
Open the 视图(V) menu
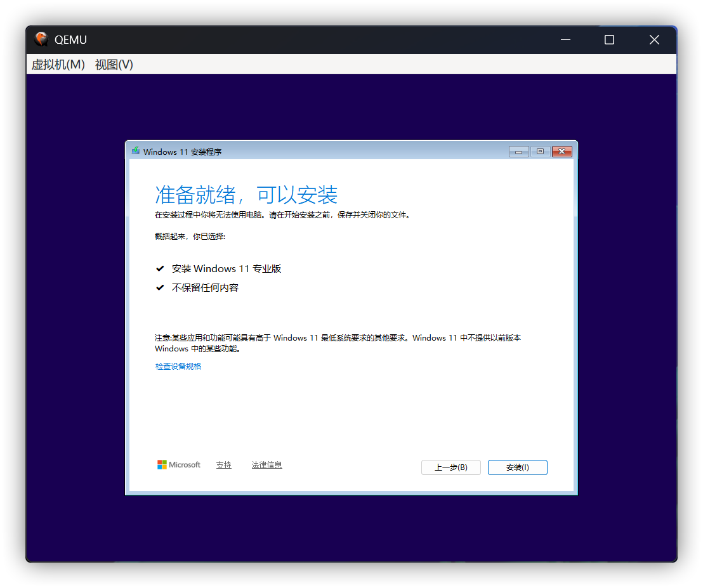(x=113, y=64)
